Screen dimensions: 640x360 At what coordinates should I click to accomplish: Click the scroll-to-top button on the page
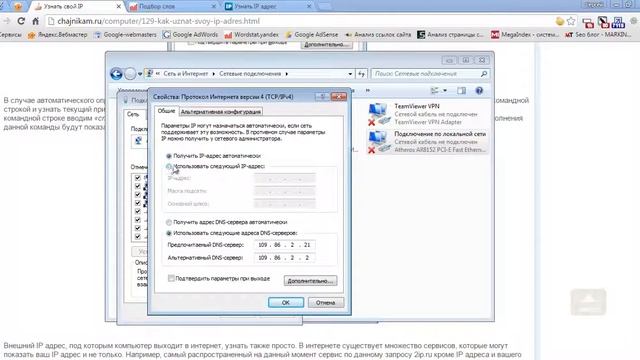(588, 302)
